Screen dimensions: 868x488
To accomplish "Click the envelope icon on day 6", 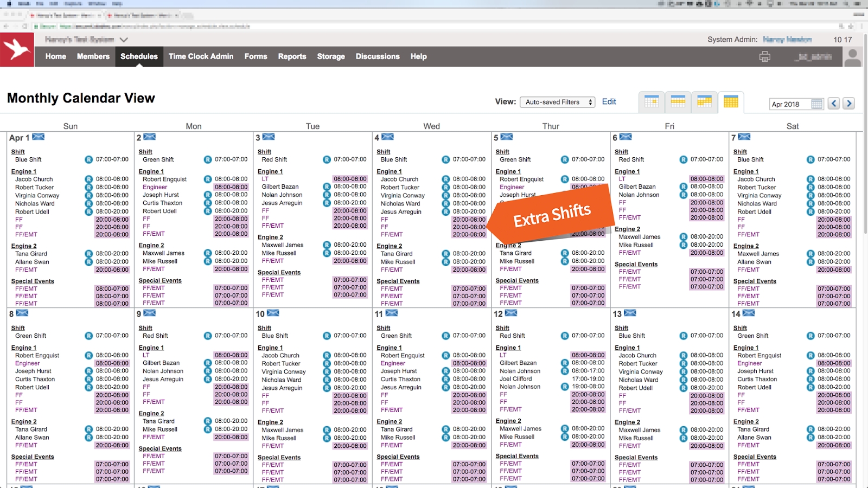I will click(626, 137).
